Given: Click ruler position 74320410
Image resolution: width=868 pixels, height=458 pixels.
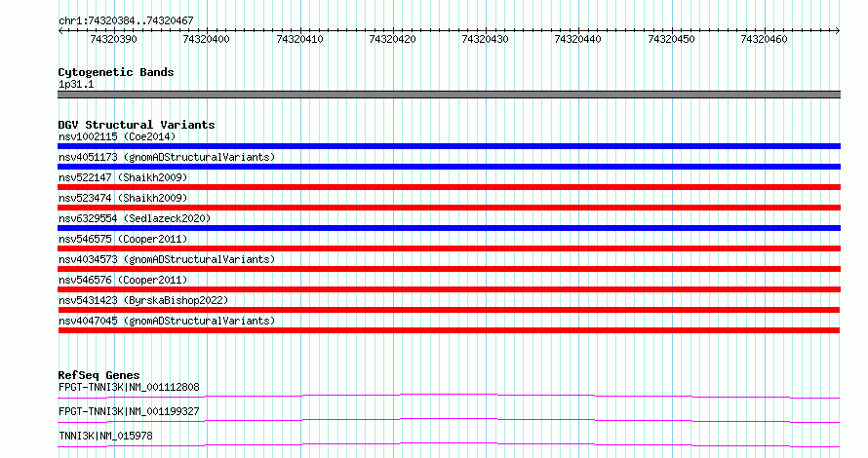Looking at the screenshot, I should 299,39.
